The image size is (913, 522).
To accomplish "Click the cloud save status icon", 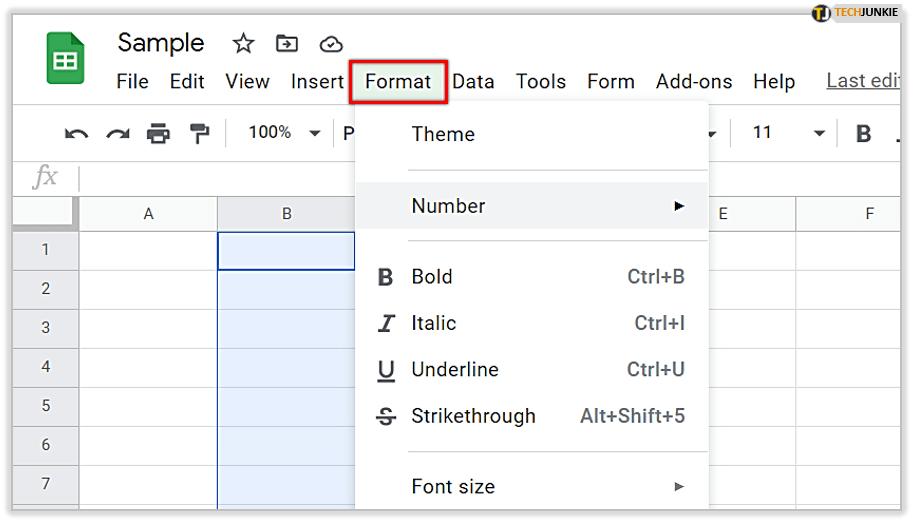I will [x=331, y=43].
